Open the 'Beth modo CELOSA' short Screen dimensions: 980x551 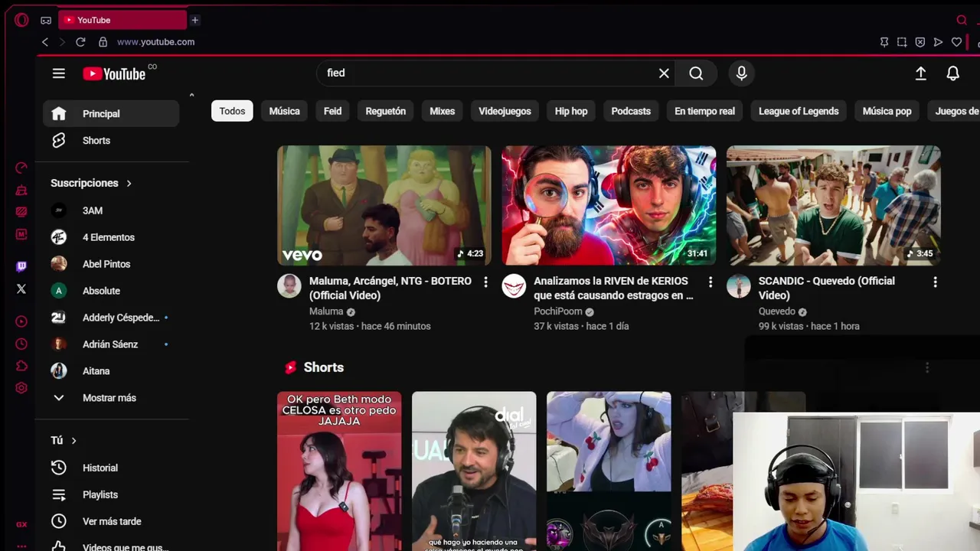click(x=339, y=471)
